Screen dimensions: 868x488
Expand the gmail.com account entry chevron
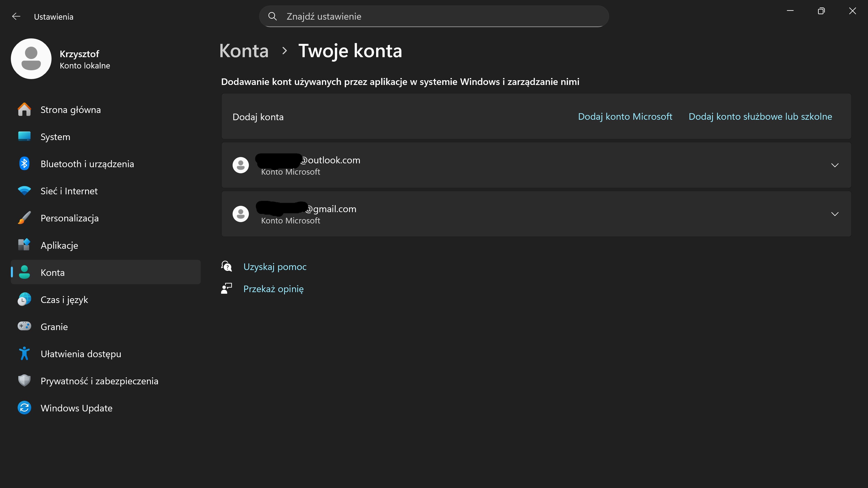point(834,214)
